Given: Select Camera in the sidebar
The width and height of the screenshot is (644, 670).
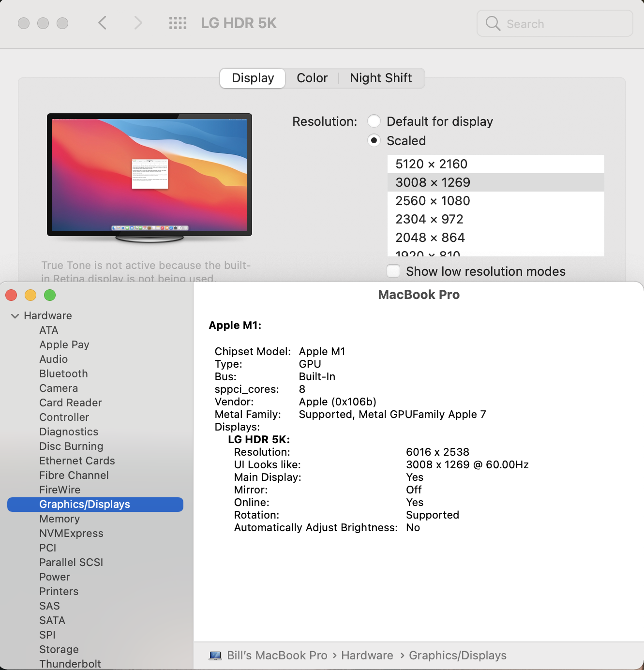Looking at the screenshot, I should click(x=59, y=388).
